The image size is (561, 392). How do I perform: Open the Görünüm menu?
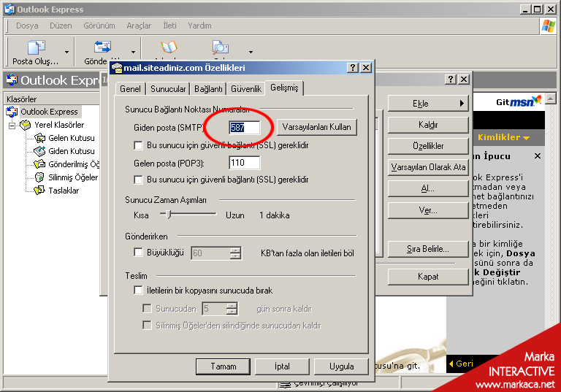pos(99,26)
